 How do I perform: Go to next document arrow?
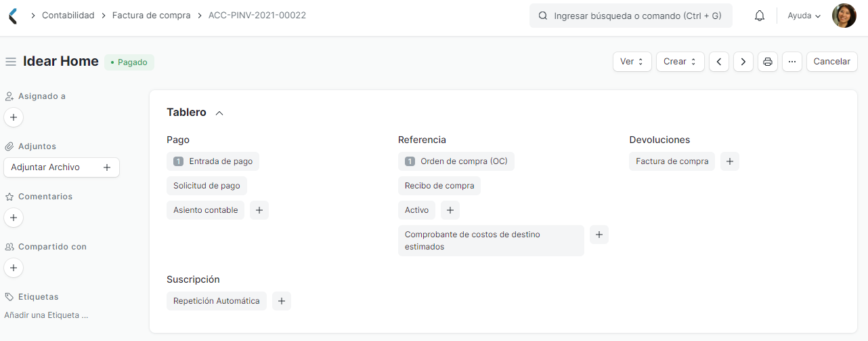[x=743, y=62]
